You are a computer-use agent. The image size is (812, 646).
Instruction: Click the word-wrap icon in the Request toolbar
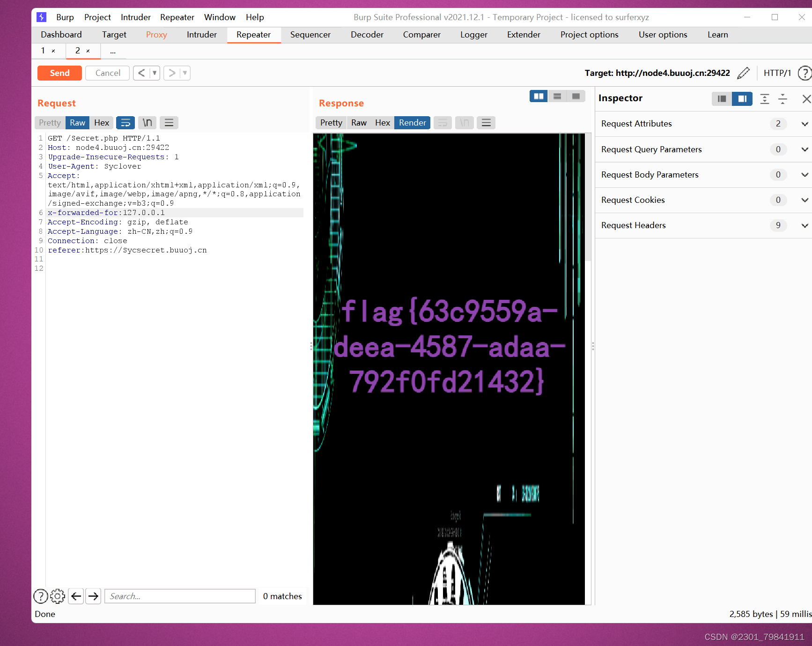(x=125, y=122)
